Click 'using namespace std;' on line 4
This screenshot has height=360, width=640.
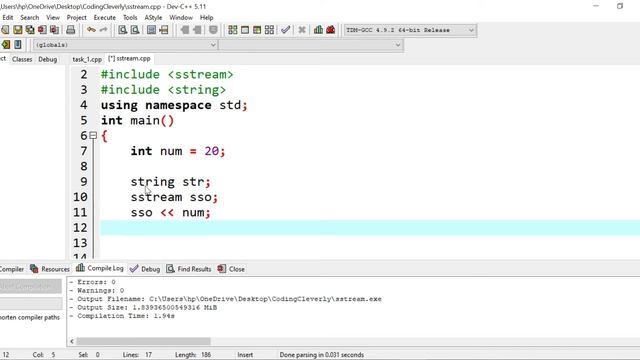click(x=174, y=105)
